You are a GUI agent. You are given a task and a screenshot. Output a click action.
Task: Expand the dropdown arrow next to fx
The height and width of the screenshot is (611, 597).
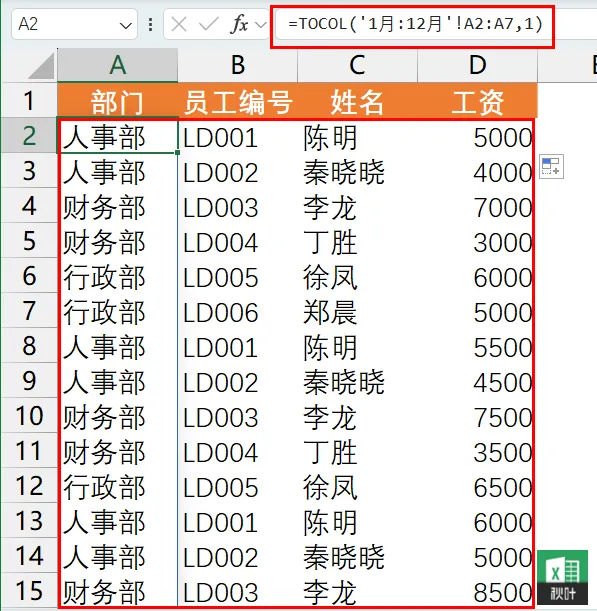click(x=260, y=25)
